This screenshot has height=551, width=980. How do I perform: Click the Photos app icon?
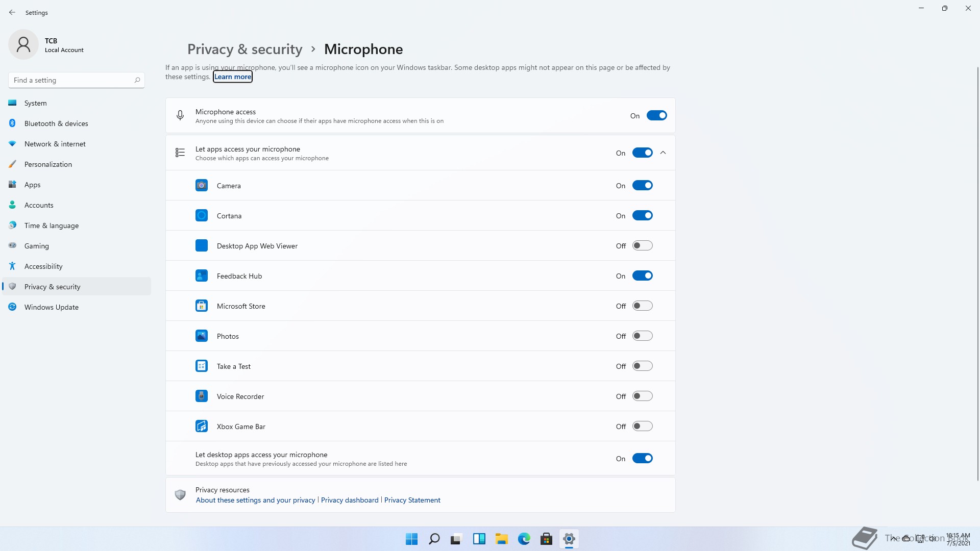(202, 336)
